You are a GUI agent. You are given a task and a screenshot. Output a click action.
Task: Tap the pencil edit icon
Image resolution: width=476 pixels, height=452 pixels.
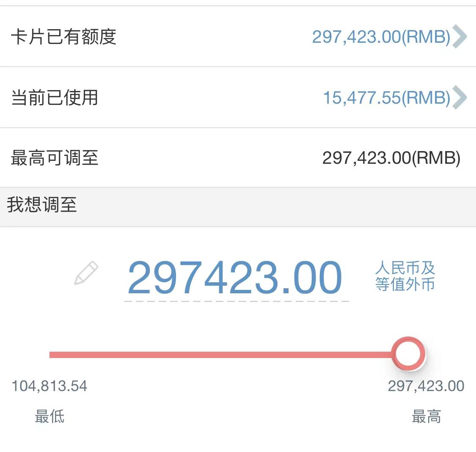pyautogui.click(x=86, y=273)
